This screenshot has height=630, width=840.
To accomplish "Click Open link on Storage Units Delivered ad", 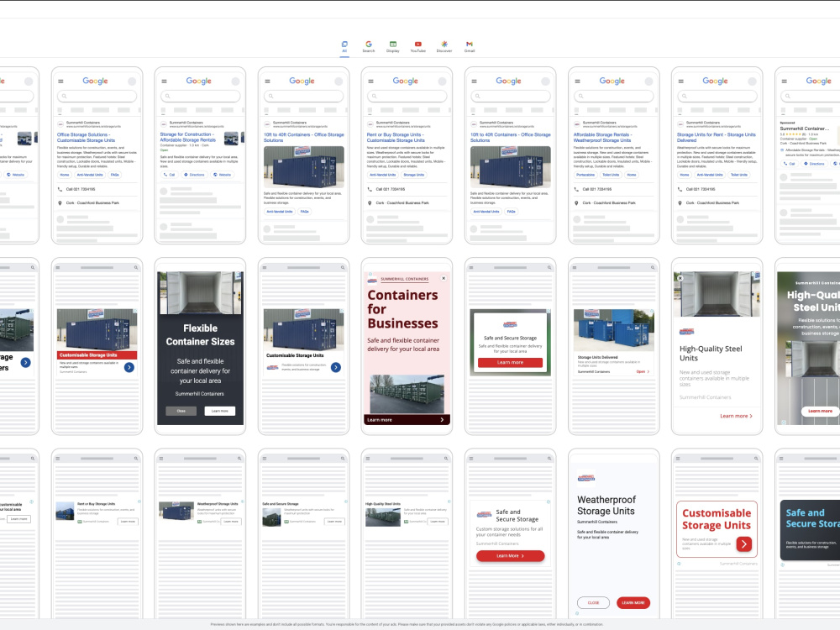I will (x=643, y=371).
